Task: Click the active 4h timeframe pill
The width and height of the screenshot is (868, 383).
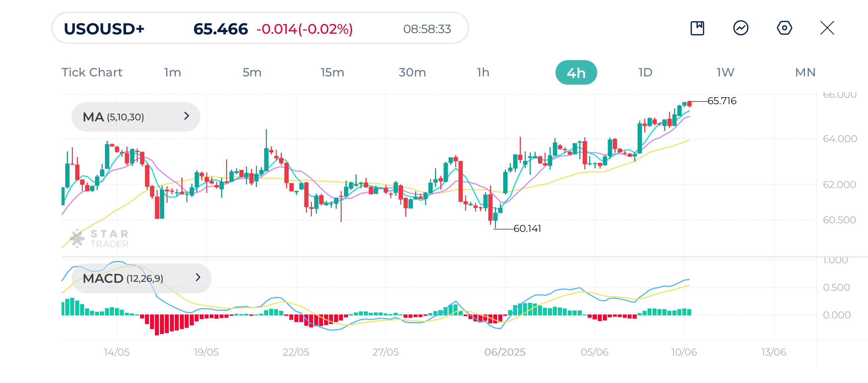Action: click(x=576, y=73)
